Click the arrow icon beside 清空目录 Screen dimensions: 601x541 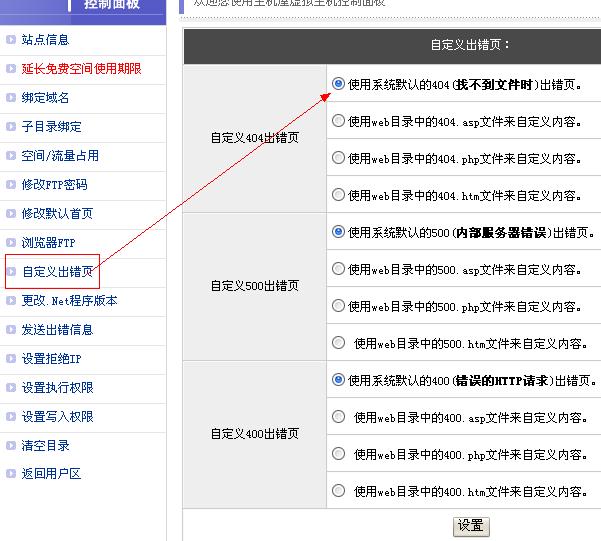click(x=11, y=445)
